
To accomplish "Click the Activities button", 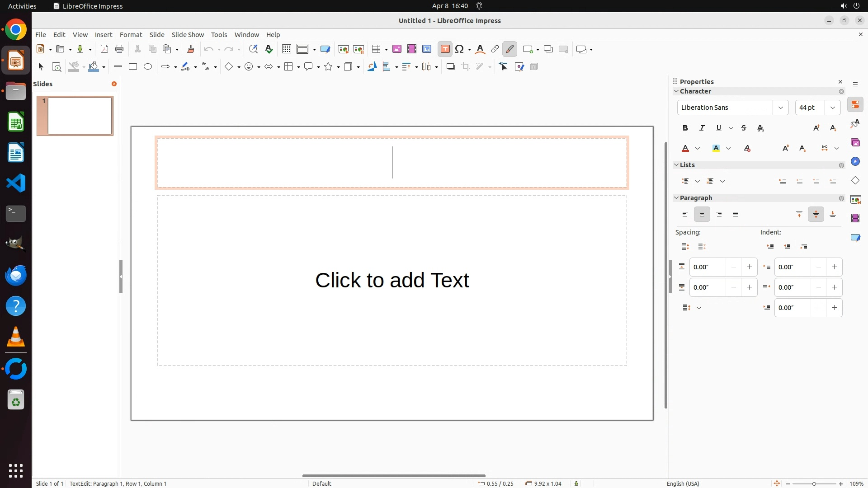I will point(22,6).
